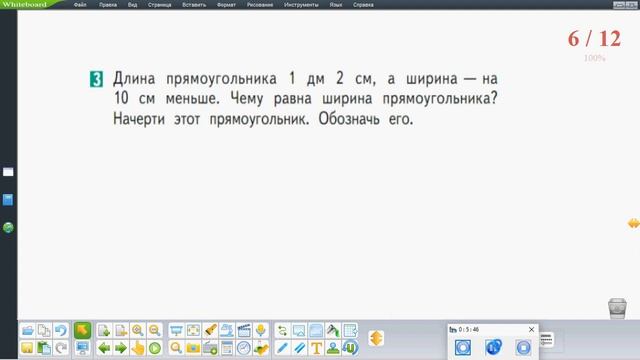Screen dimensions: 640x360
Task: Open the on-screen keyboard icon
Action: [210, 348]
